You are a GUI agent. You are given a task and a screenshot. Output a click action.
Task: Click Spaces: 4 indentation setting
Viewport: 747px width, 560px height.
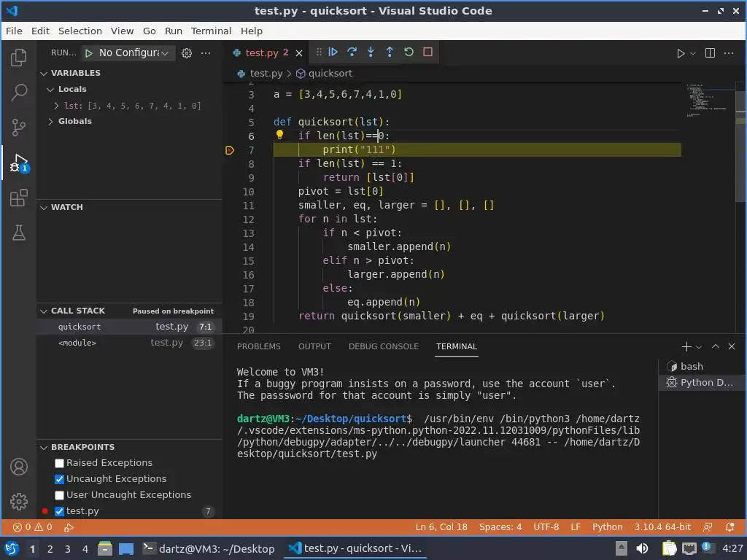click(500, 527)
